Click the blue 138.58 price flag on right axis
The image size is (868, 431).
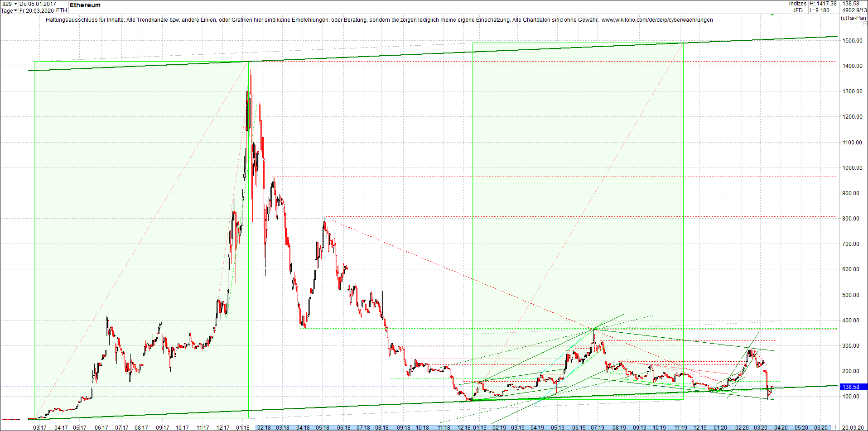click(x=852, y=387)
